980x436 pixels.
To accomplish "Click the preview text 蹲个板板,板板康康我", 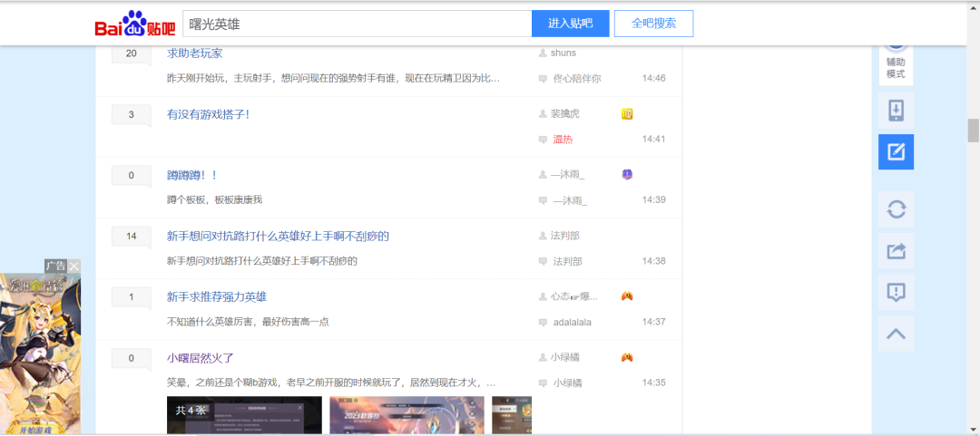I will coord(214,200).
